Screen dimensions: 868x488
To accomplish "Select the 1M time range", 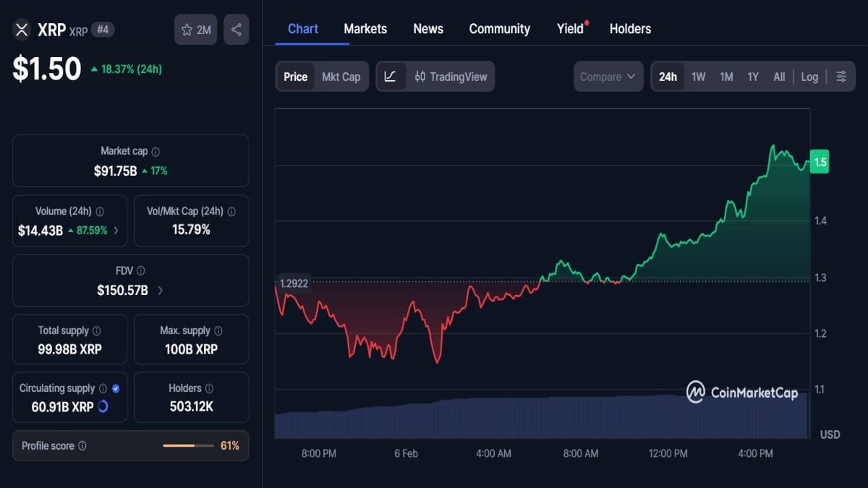I will pyautogui.click(x=726, y=77).
